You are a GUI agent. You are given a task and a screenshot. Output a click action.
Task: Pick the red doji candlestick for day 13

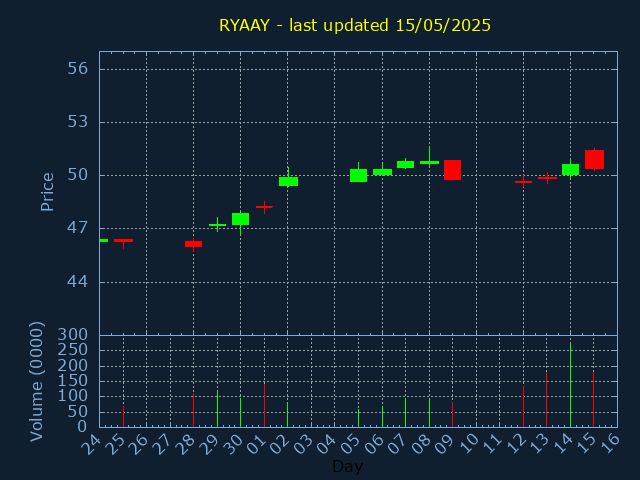pos(547,178)
